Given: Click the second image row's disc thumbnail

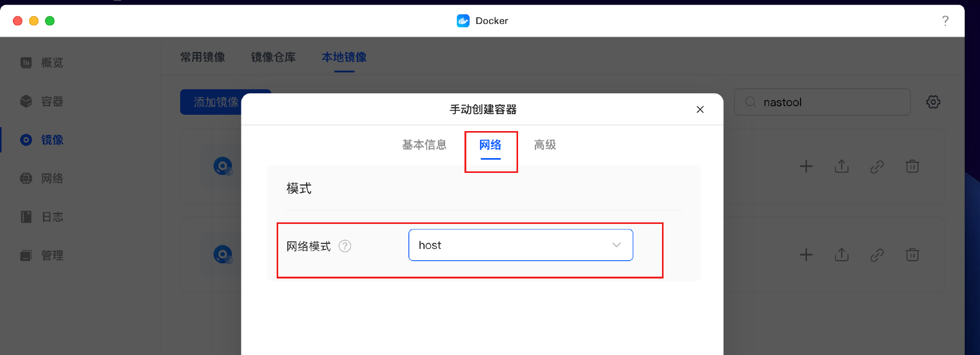Looking at the screenshot, I should coord(223,255).
